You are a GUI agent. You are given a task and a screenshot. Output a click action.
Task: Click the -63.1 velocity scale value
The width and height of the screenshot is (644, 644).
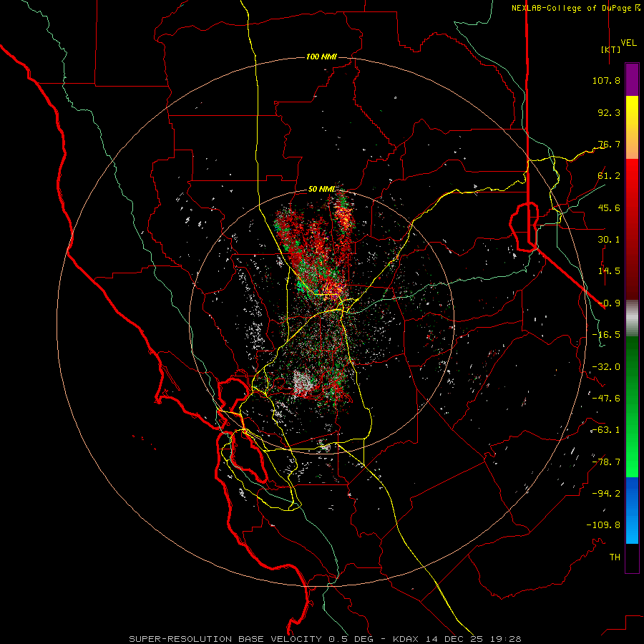606,430
